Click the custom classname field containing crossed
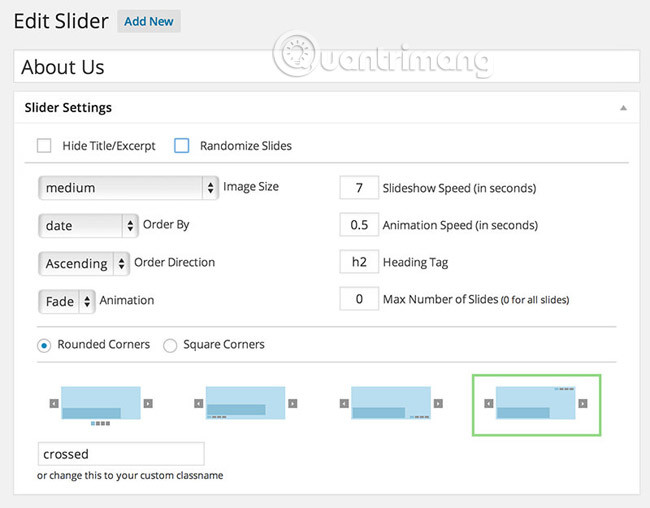650x508 pixels. (x=120, y=454)
